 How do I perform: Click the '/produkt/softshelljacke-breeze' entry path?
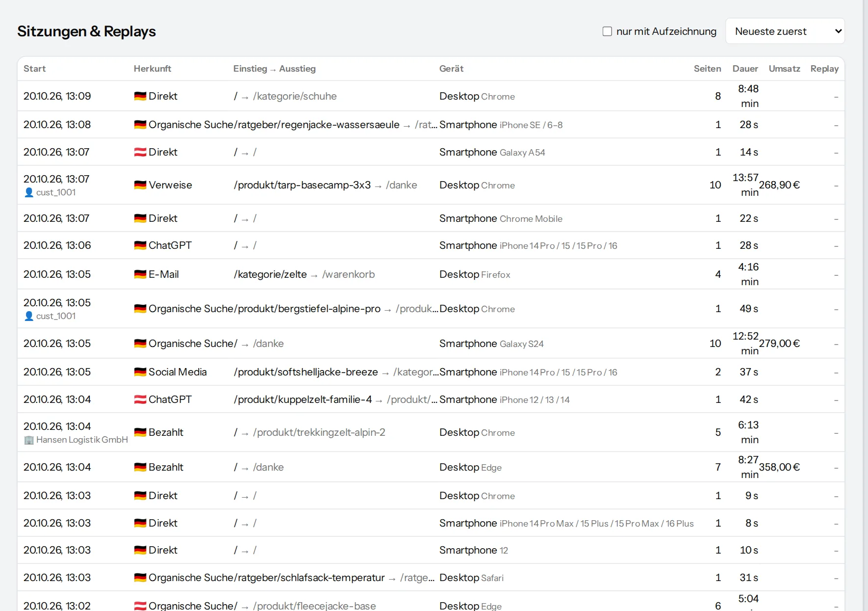[x=306, y=372]
